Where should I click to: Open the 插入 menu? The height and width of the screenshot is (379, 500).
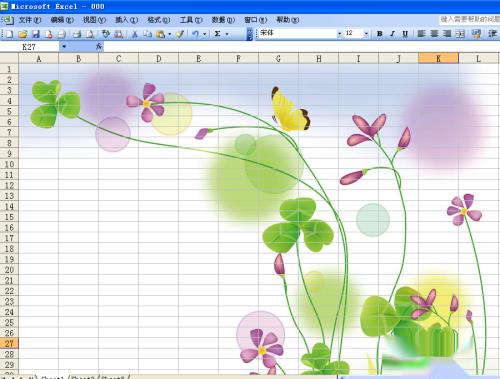point(126,20)
